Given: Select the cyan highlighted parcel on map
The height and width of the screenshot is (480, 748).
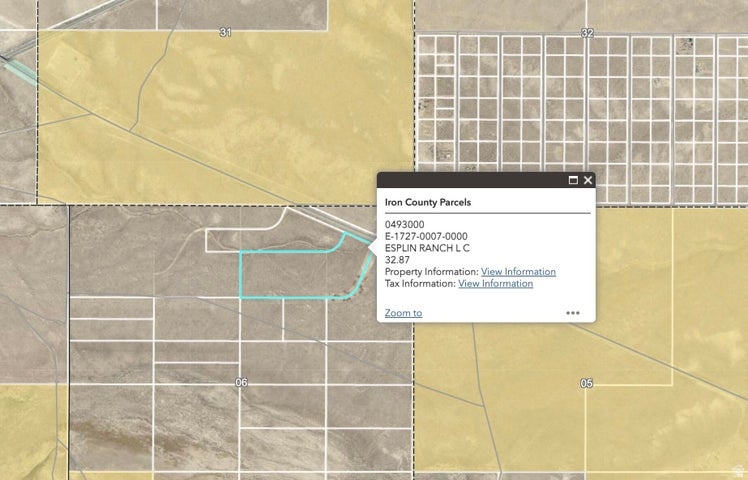Looking at the screenshot, I should (x=290, y=275).
